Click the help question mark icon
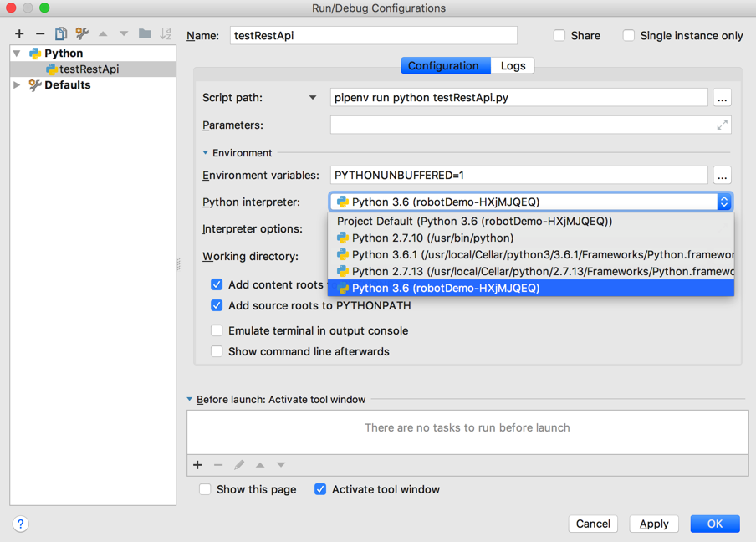This screenshot has height=542, width=756. 21,524
